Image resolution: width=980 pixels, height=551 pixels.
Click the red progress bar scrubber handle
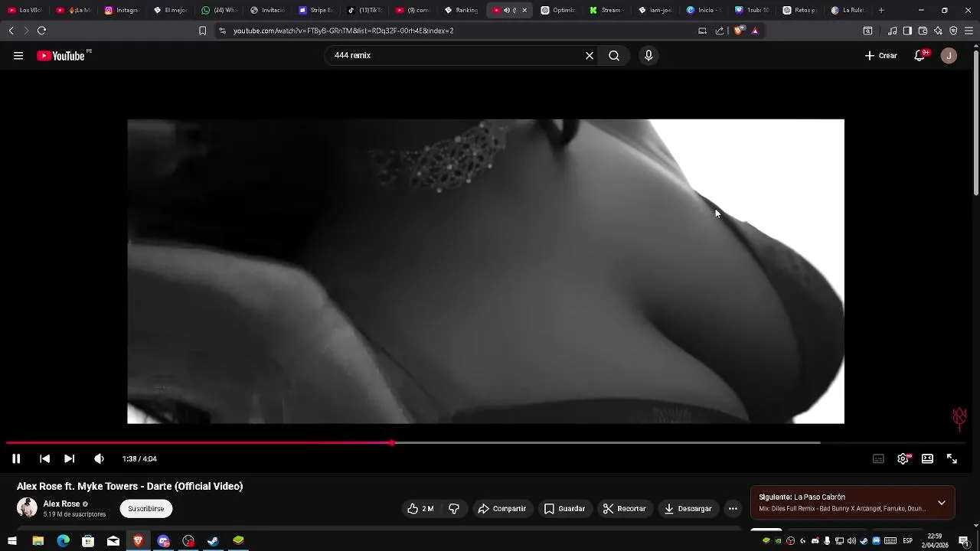click(392, 442)
